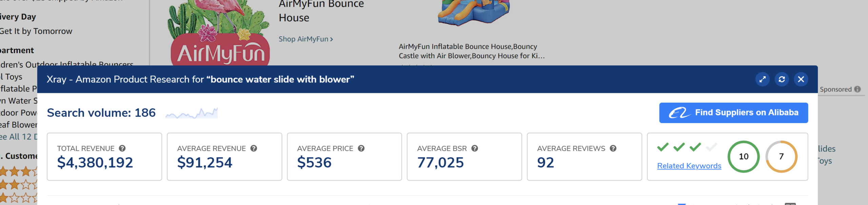Image resolution: width=868 pixels, height=205 pixels.
Task: Click Average Price help question icon
Action: pyautogui.click(x=361, y=148)
